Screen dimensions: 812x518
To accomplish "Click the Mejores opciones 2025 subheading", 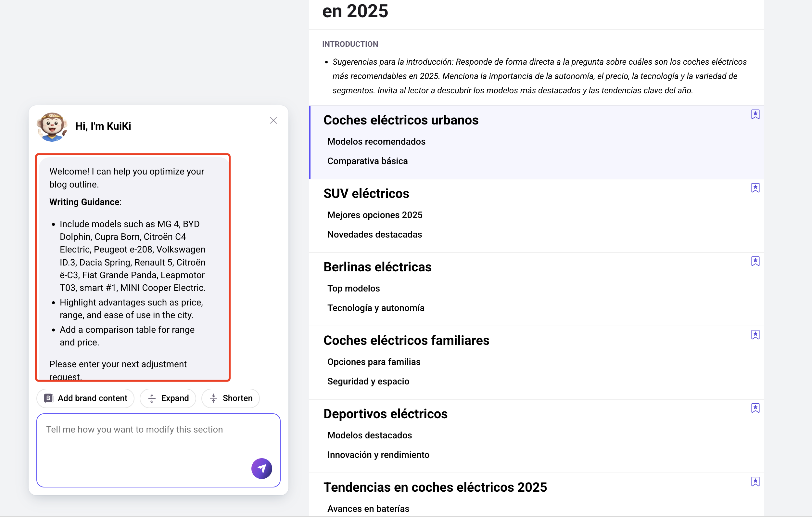I will point(375,215).
